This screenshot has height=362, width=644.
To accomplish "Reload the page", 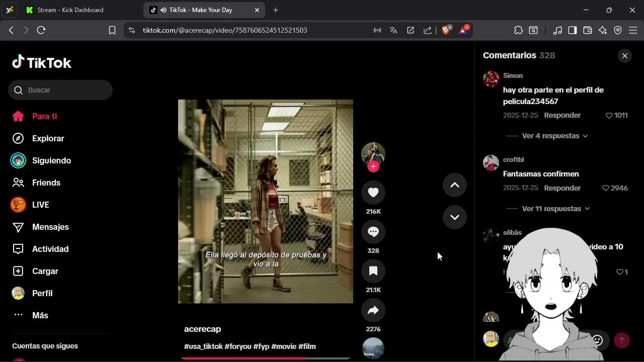I will click(41, 30).
